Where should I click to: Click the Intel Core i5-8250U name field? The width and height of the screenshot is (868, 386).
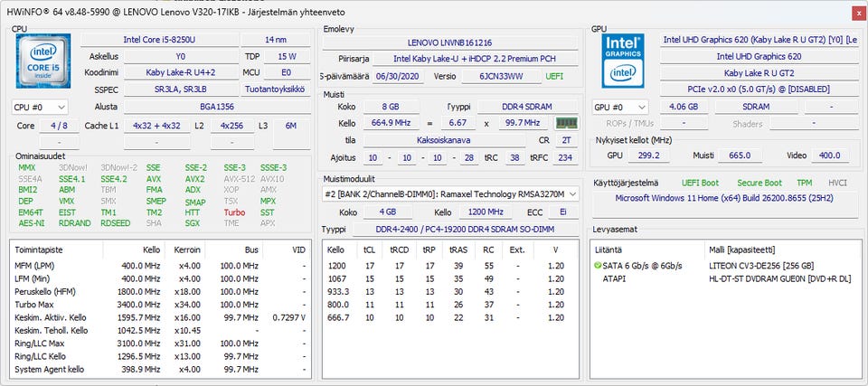pyautogui.click(x=159, y=40)
